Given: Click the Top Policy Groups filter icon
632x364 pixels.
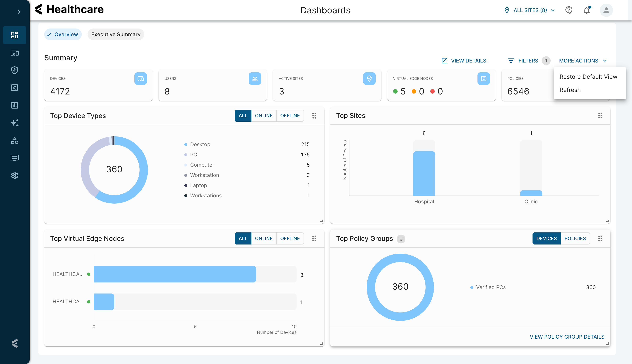Looking at the screenshot, I should tap(401, 239).
